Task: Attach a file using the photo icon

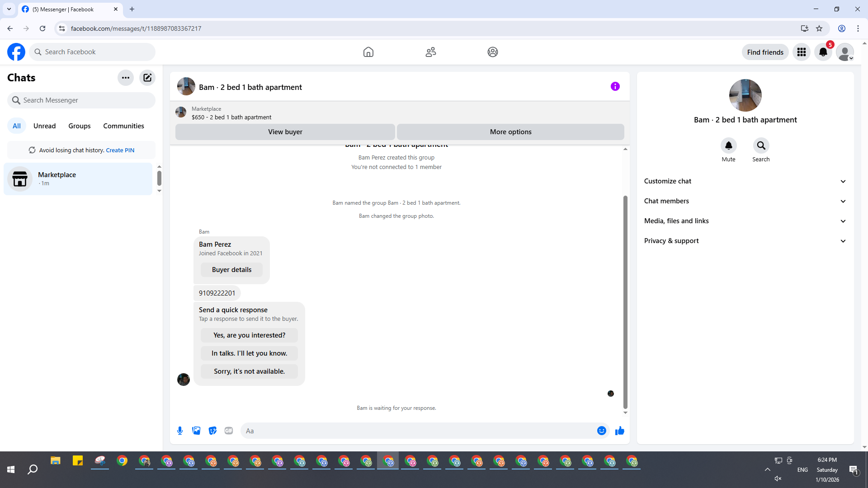Action: pyautogui.click(x=196, y=431)
